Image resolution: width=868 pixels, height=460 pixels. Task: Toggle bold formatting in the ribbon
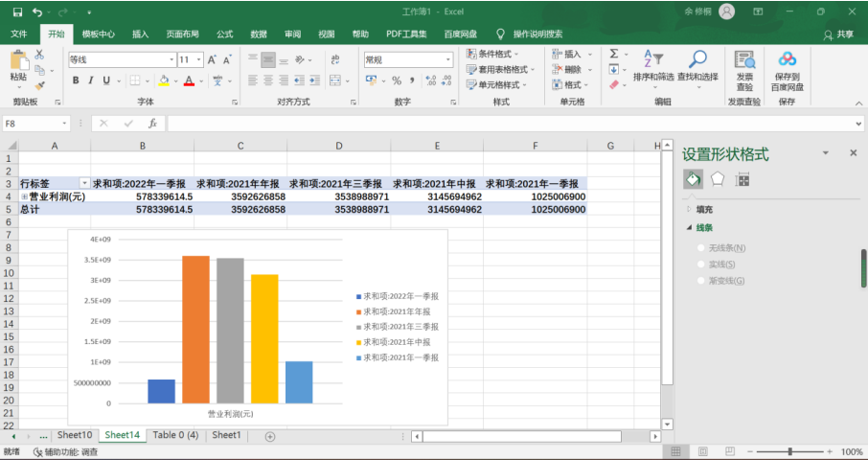(x=76, y=80)
